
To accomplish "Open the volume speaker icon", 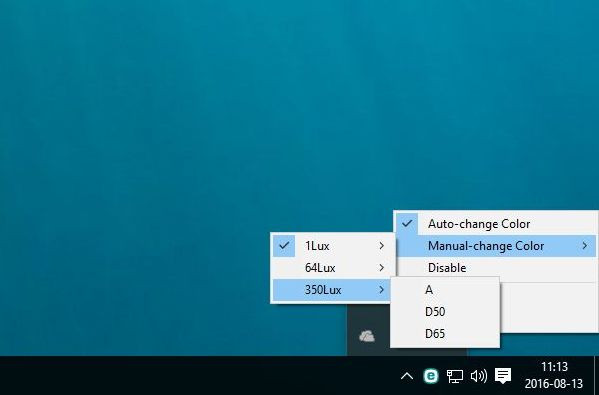I will tap(479, 376).
